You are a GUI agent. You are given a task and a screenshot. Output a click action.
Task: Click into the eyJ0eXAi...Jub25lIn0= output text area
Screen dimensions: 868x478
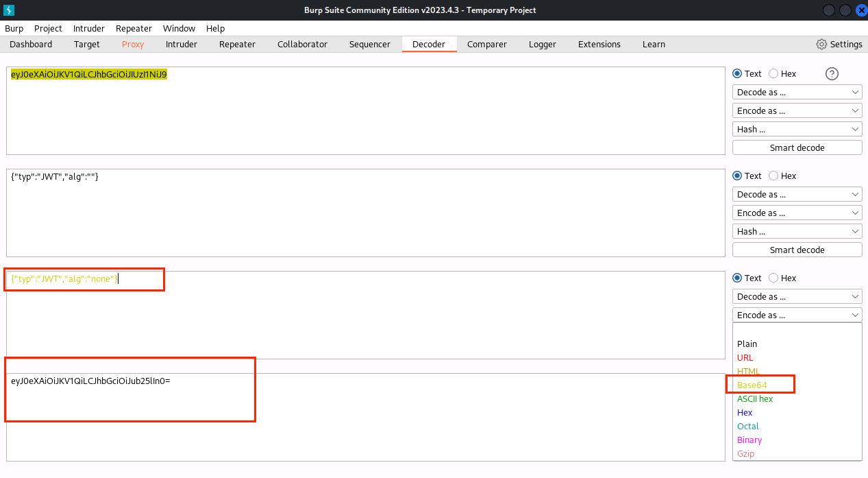point(365,417)
